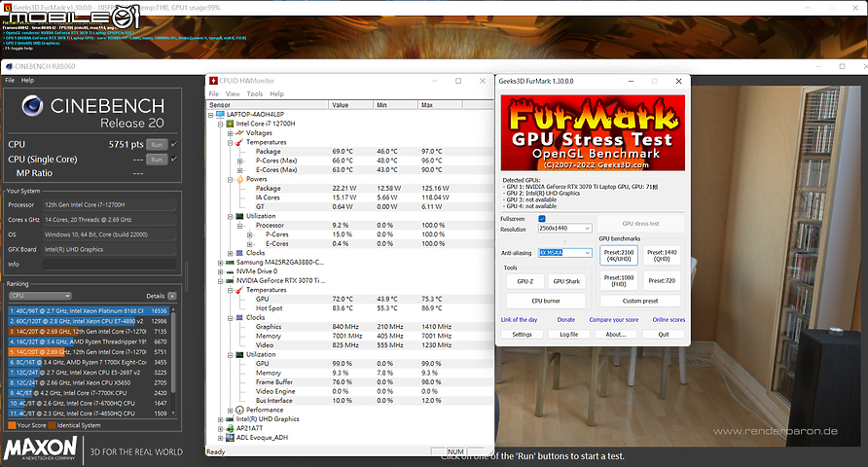Collapse the Powers node
868x467 pixels.
230,180
